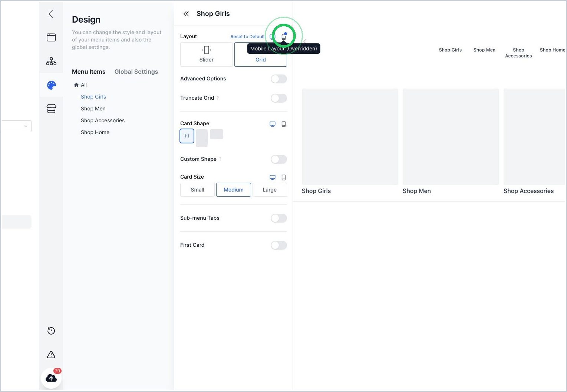Switch to the Menu Items tab
This screenshot has width=567, height=392.
(x=89, y=72)
